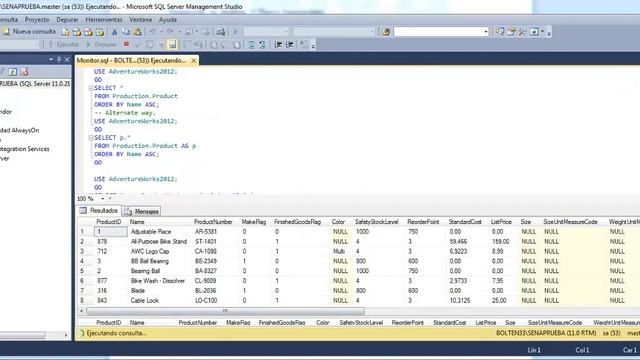Click the results grid scroll-left arrow
Image resolution: width=640 pixels, height=360 pixels.
[x=82, y=311]
